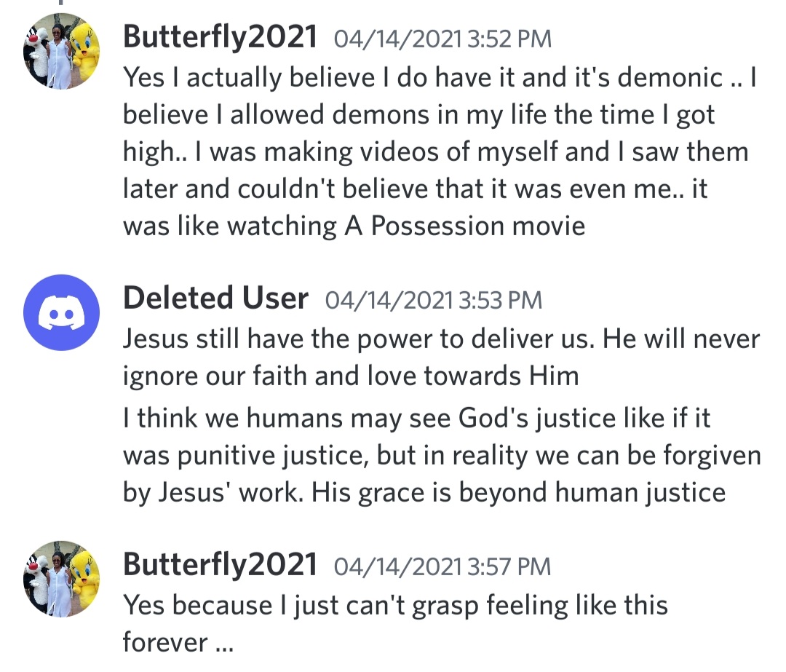Click the Deleted User username
Viewport: 786px width, 672px height.
215,298
